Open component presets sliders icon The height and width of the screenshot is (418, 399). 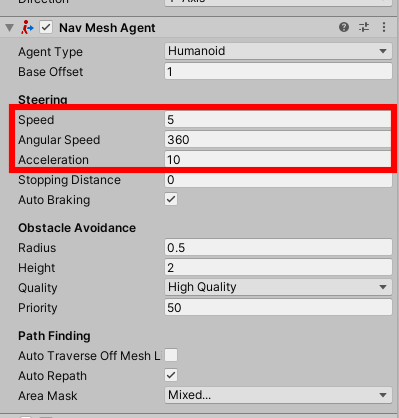tap(364, 27)
